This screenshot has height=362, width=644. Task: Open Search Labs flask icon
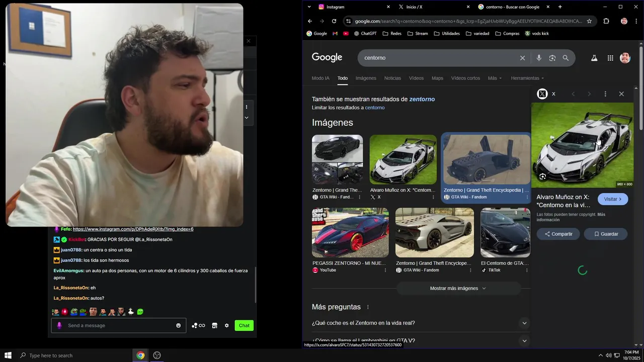tap(594, 58)
